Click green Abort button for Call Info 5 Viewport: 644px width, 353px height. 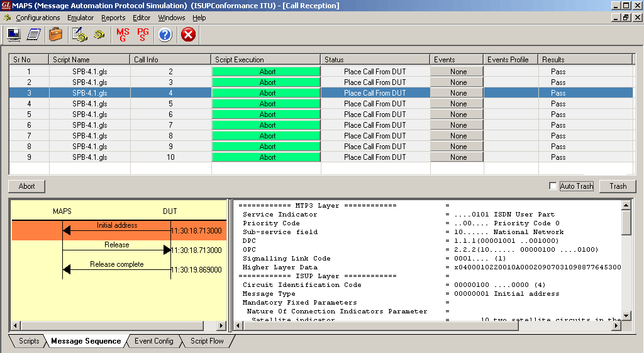click(266, 104)
